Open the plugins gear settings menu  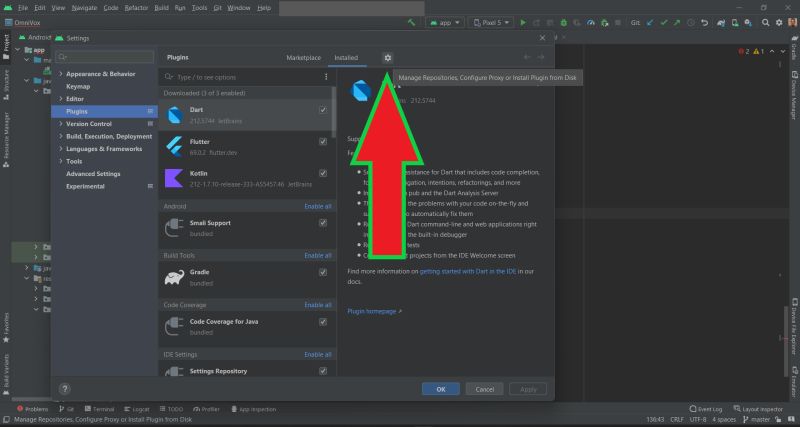pos(387,58)
